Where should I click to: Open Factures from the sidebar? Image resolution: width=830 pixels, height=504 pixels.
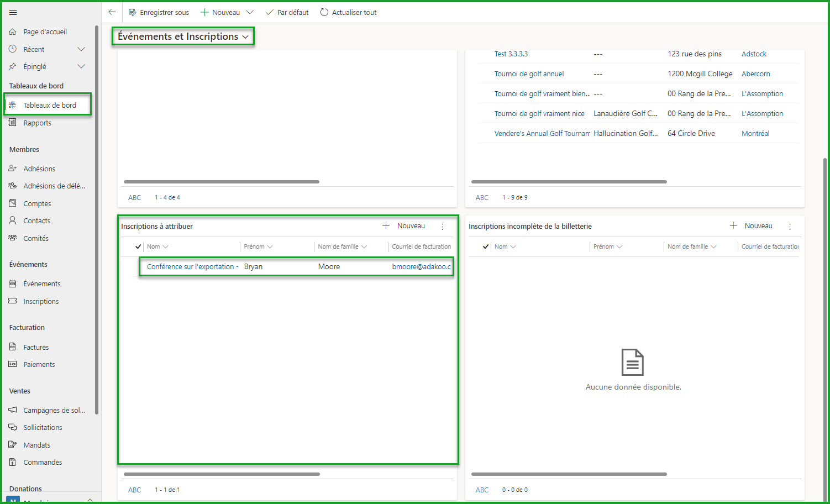(x=36, y=347)
